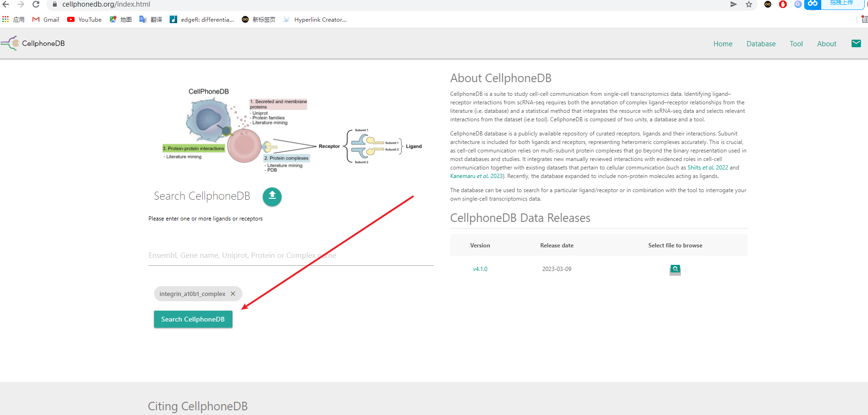Bookmark this page with the star icon
The width and height of the screenshot is (868, 415).
(x=749, y=4)
